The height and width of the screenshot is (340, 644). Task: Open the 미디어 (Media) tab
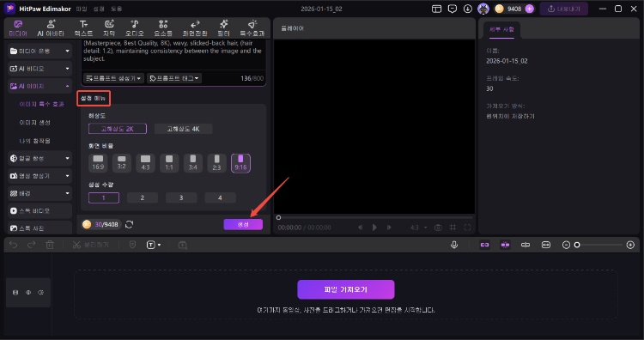coord(18,28)
